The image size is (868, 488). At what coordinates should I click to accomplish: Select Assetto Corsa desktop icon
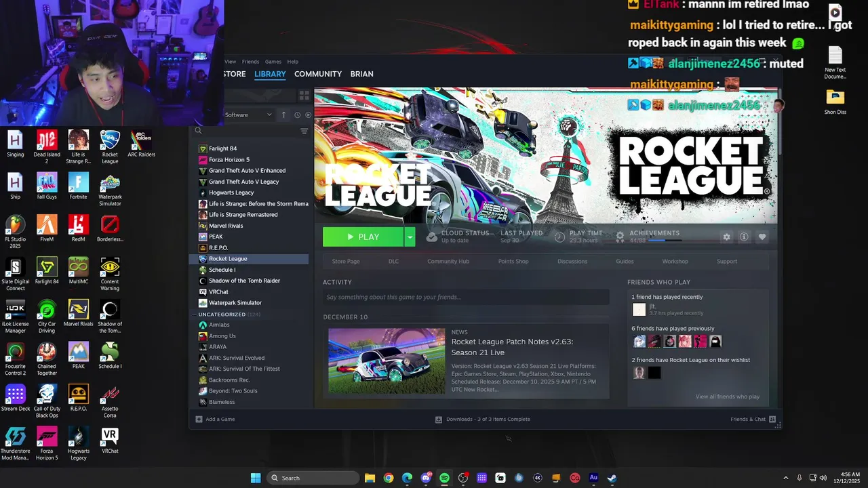[110, 401]
